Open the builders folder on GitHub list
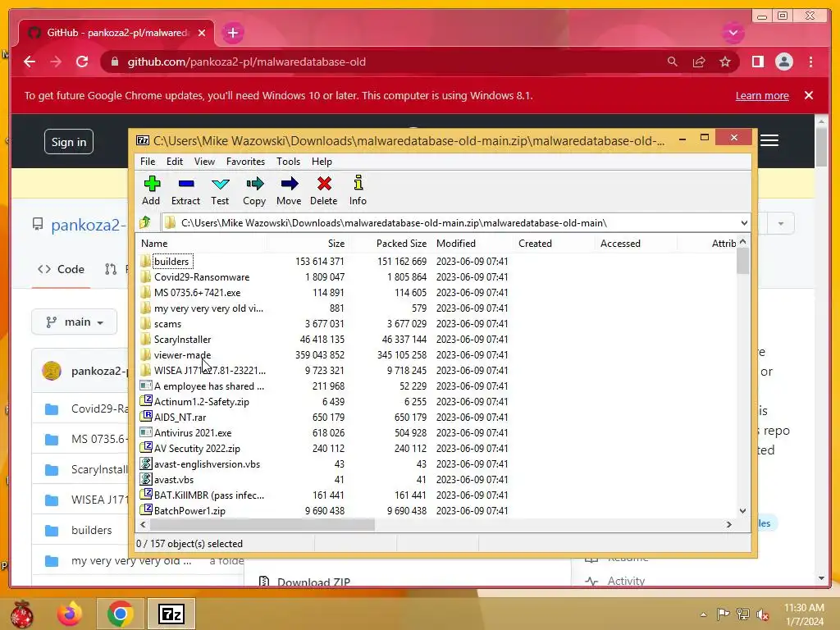Image resolution: width=840 pixels, height=630 pixels. coord(92,531)
